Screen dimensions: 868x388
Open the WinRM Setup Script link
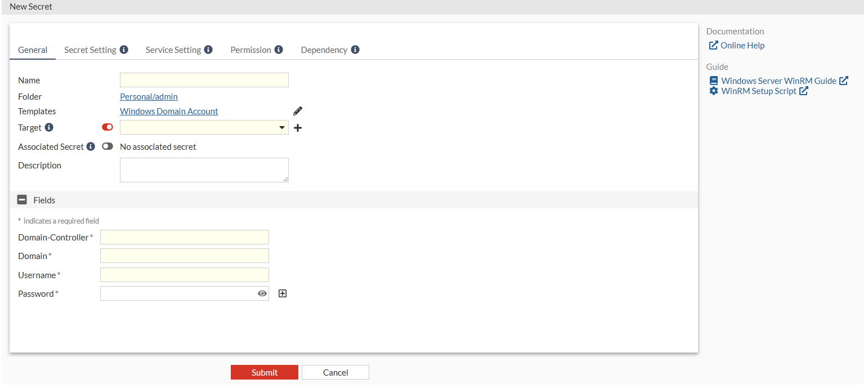coord(759,91)
